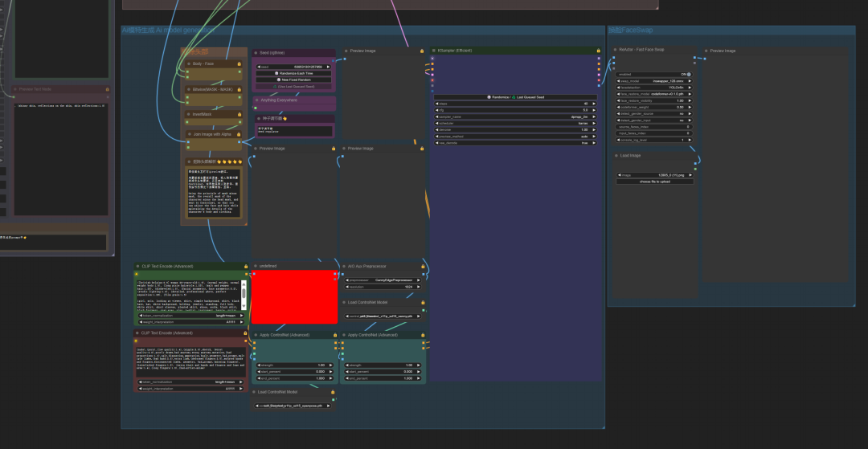This screenshot has height=449, width=868.
Task: Click Use Last Queued Seed button
Action: 294,87
